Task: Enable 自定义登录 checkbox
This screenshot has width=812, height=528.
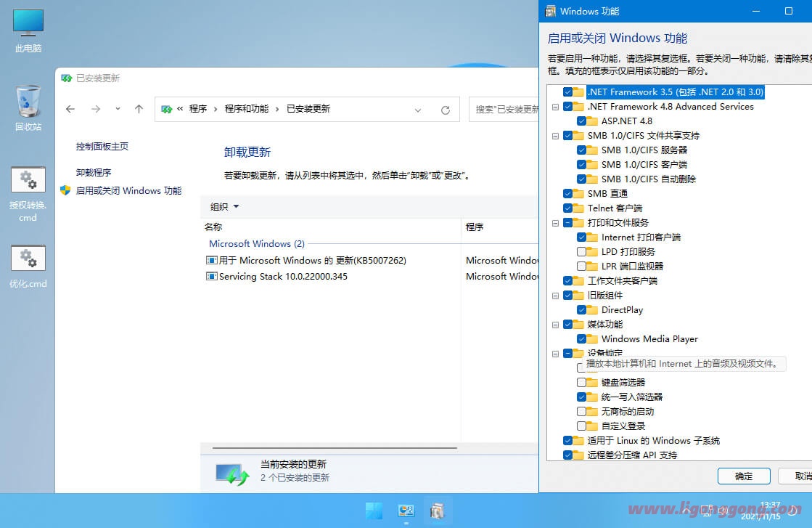Action: [x=581, y=426]
